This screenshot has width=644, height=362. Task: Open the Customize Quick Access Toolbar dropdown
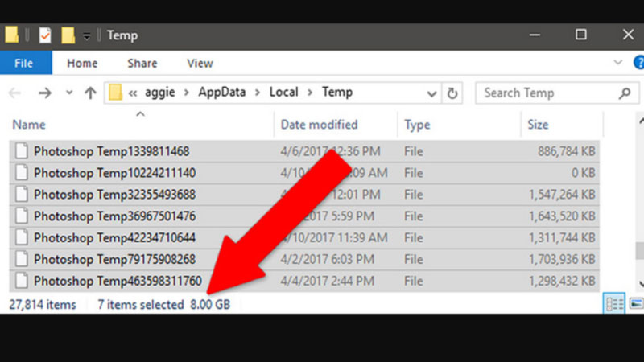tap(86, 35)
